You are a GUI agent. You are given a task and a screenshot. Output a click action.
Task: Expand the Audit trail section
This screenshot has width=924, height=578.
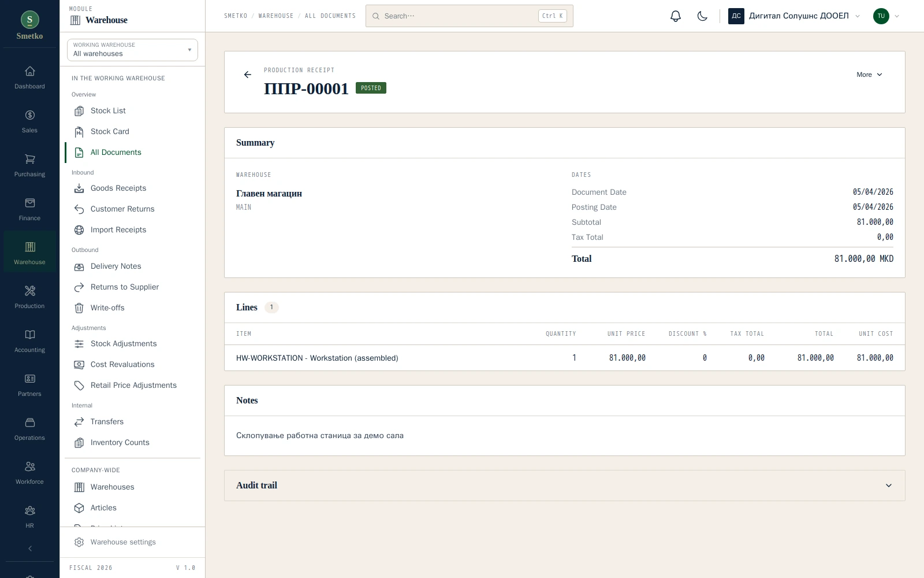point(564,486)
